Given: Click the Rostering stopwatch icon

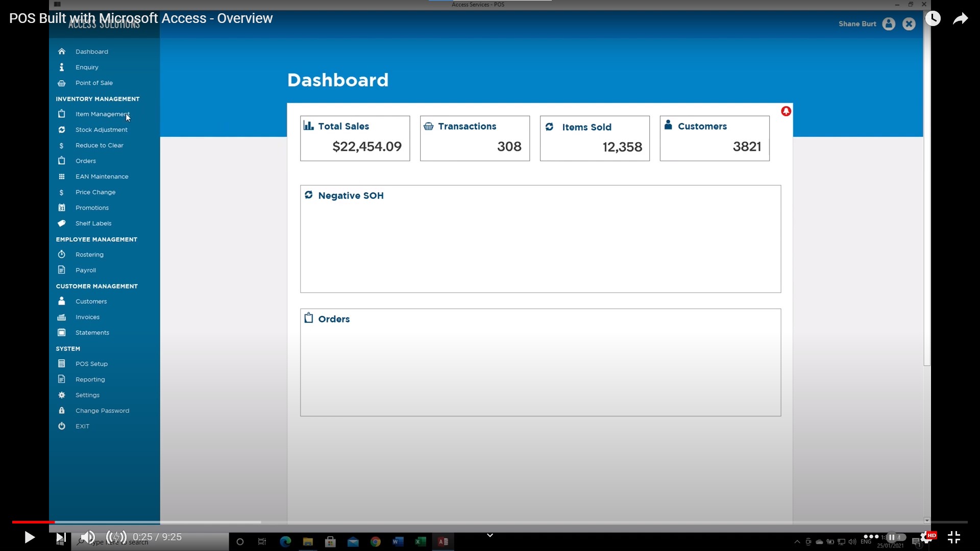Looking at the screenshot, I should 62,254.
